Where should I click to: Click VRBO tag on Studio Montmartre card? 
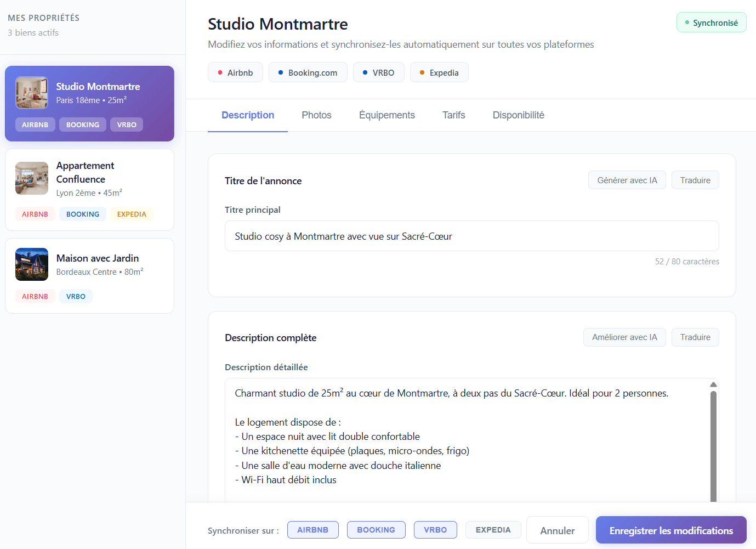tap(127, 124)
